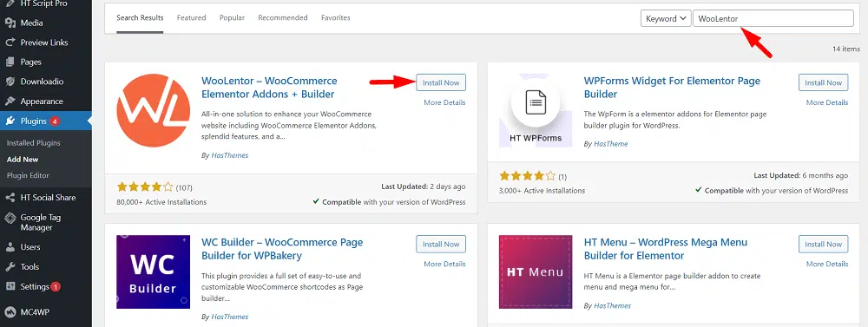View More Details for WPForms Widget

(x=827, y=102)
